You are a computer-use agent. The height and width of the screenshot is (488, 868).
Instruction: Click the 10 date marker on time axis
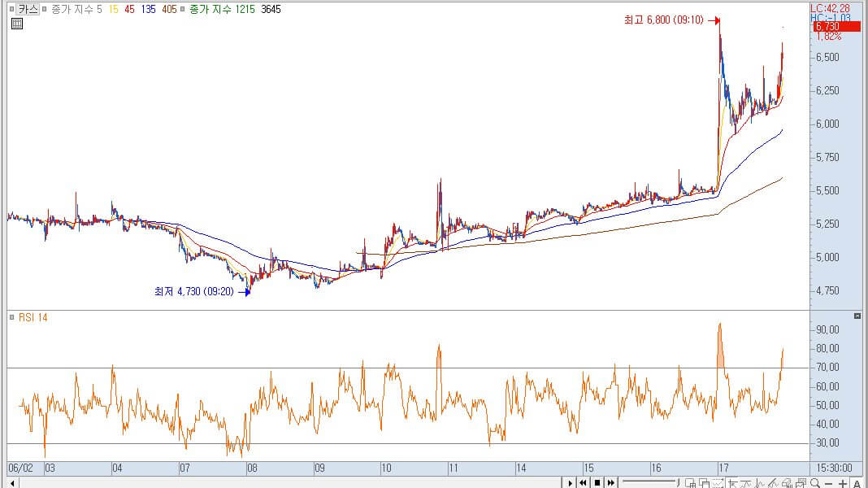tap(386, 468)
